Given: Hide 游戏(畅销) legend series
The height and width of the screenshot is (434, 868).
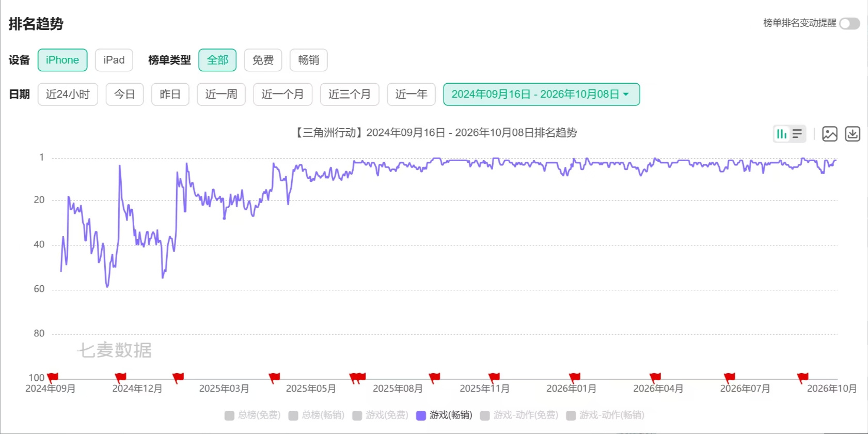Looking at the screenshot, I should [444, 415].
